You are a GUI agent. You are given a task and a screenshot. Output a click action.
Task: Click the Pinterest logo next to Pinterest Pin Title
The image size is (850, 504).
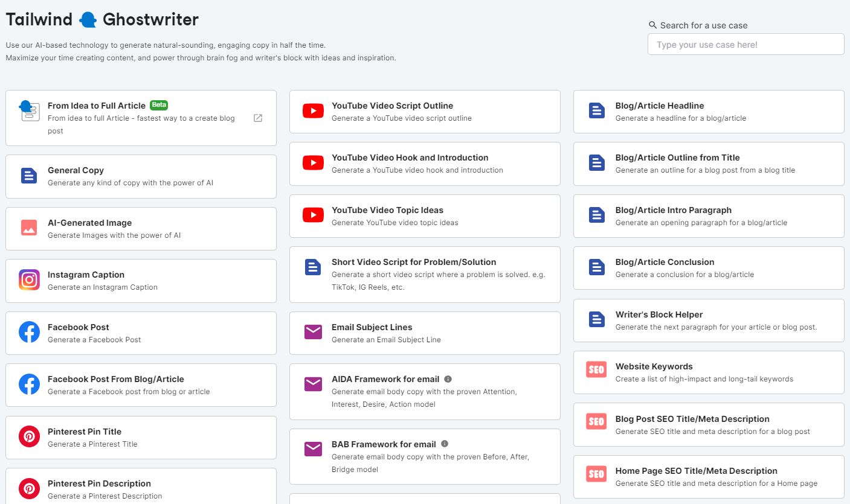(29, 437)
